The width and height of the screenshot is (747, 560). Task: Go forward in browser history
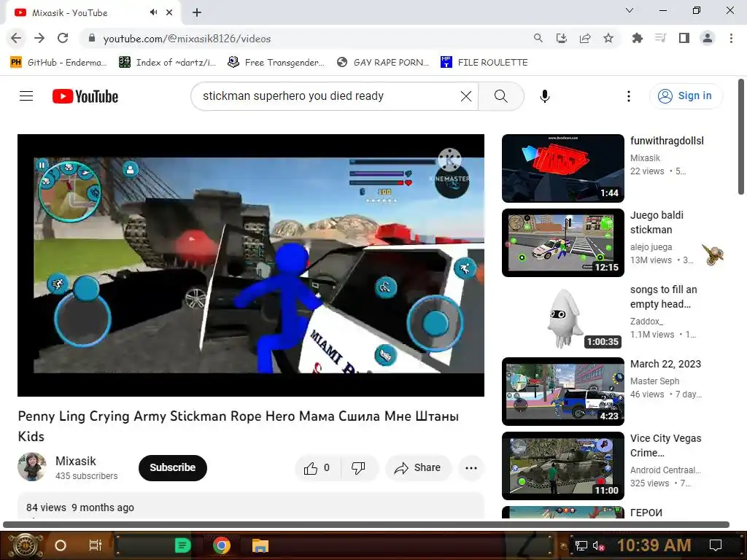39,38
